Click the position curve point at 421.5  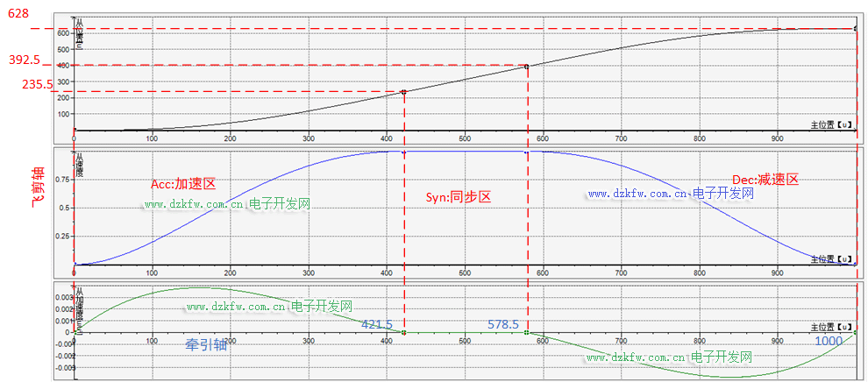pos(403,92)
